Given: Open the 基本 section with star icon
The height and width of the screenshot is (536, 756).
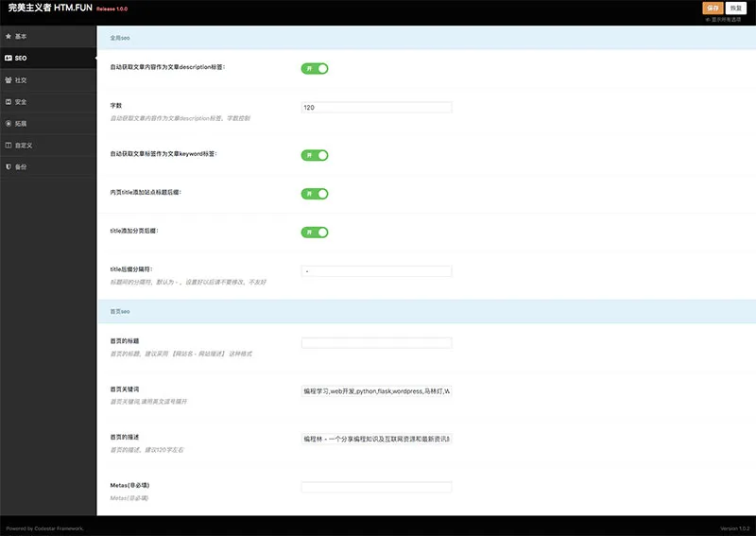Looking at the screenshot, I should [x=48, y=36].
